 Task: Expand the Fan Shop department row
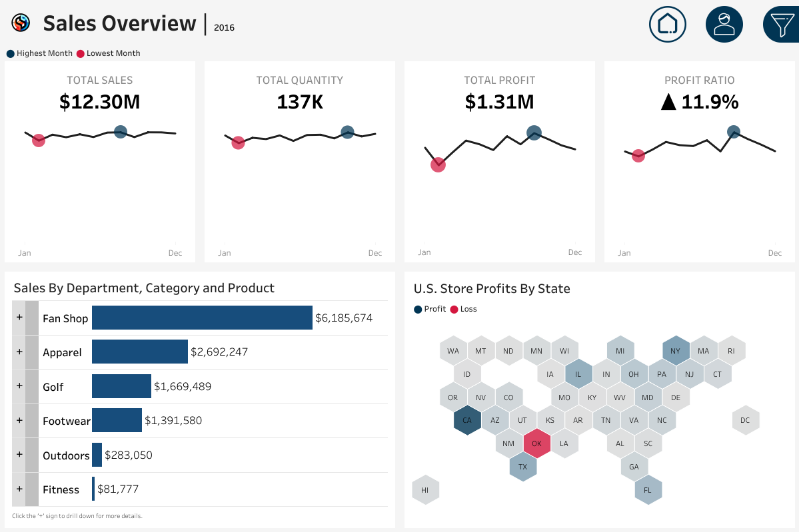(19, 318)
